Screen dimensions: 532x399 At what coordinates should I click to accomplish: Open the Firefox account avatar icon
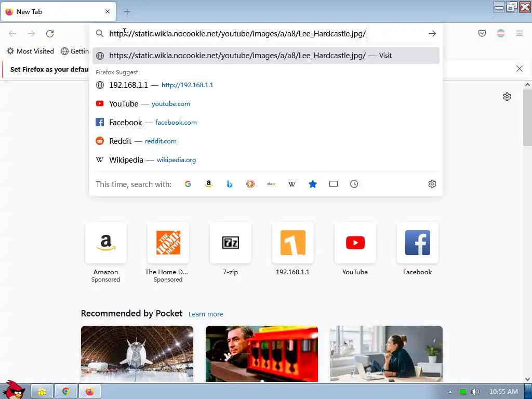(501, 33)
